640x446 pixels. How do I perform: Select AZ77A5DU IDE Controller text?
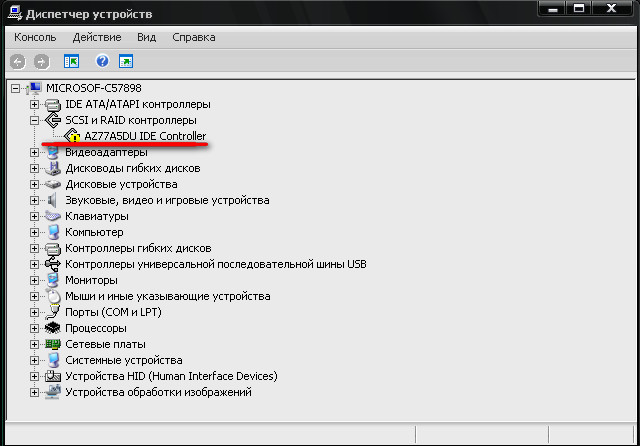point(145,136)
